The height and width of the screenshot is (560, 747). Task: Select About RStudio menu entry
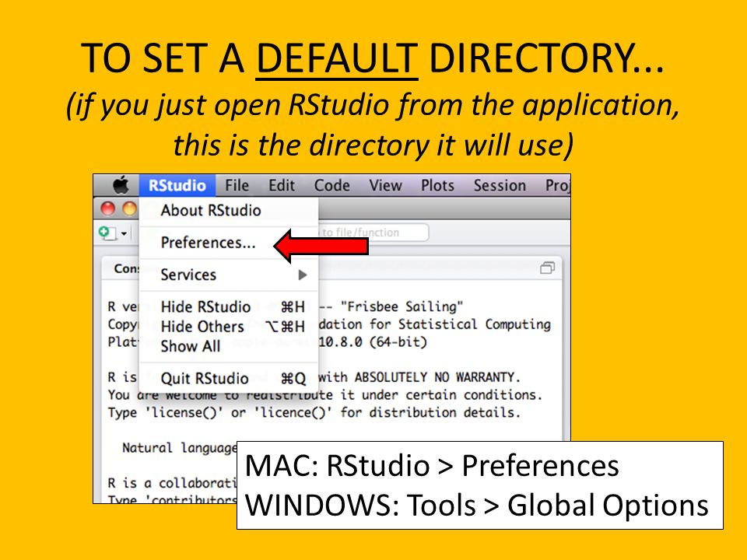tap(229, 211)
